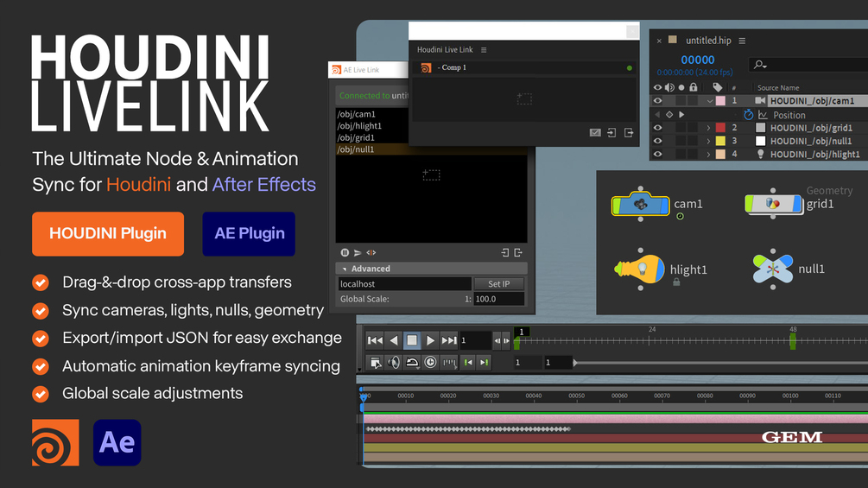Click the localhost IP address field
Screen dimensions: 868x488
[x=405, y=284]
